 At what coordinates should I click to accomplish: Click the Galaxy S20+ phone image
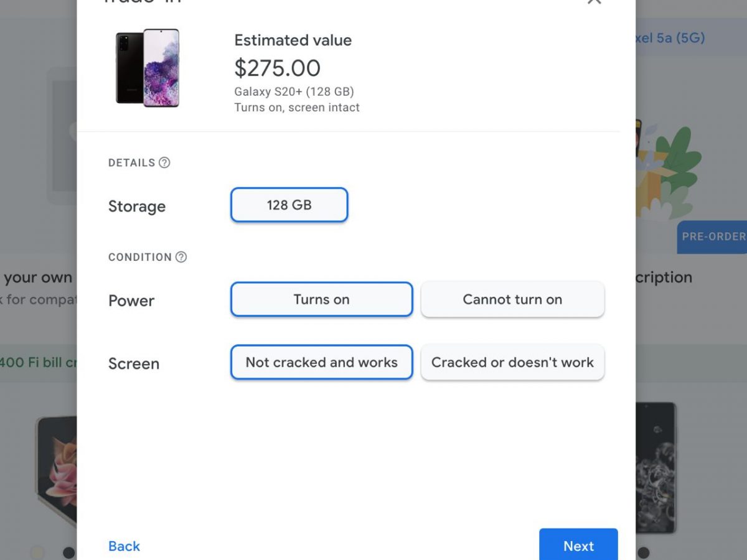[x=148, y=68]
